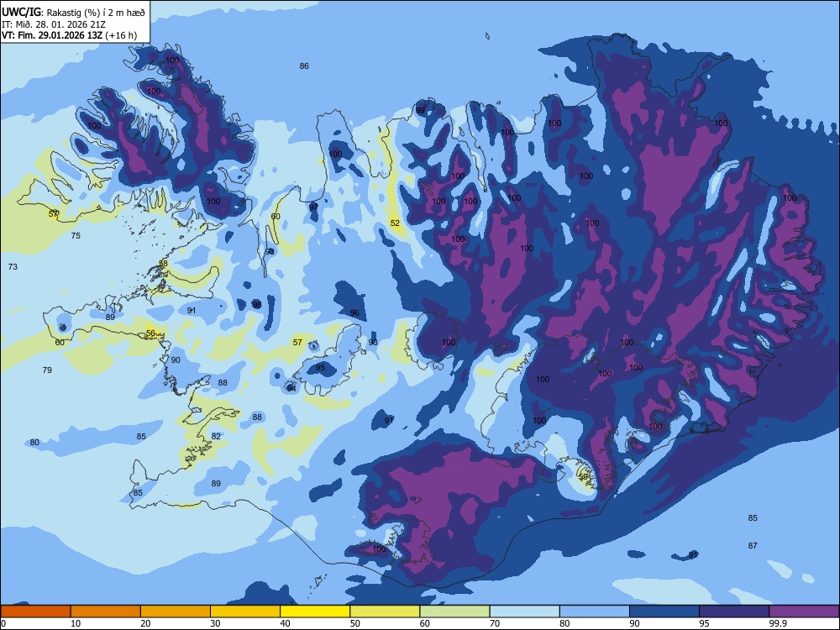This screenshot has height=630, width=840.
Task: Click the legend tick label 70
Action: tap(495, 623)
